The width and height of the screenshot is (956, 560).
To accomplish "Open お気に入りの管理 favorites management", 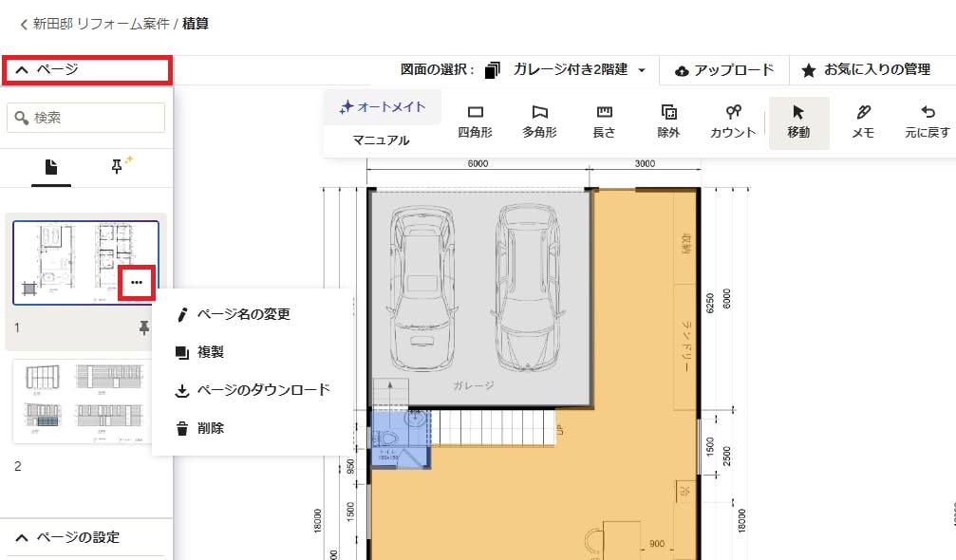I will click(866, 70).
